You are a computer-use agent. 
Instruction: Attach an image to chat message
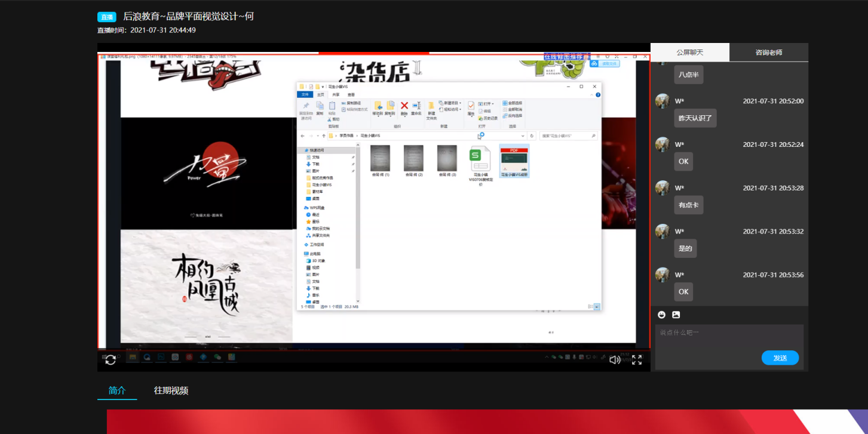[676, 315]
